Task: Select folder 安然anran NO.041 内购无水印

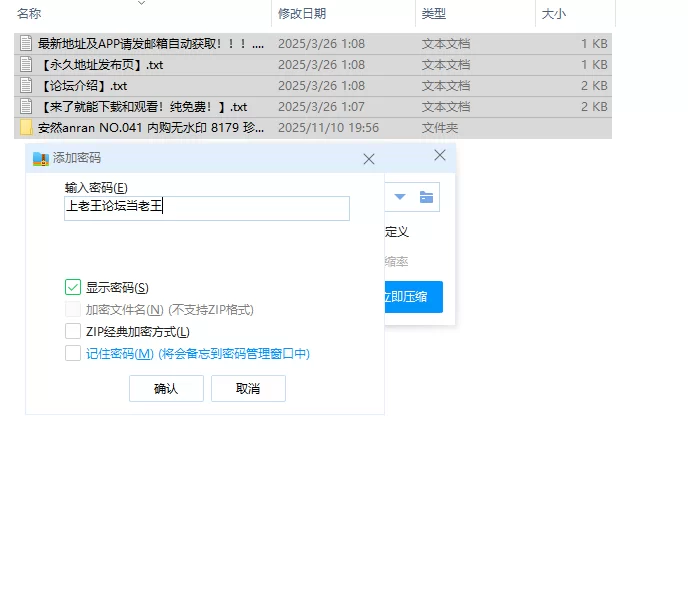Action: pos(313,128)
